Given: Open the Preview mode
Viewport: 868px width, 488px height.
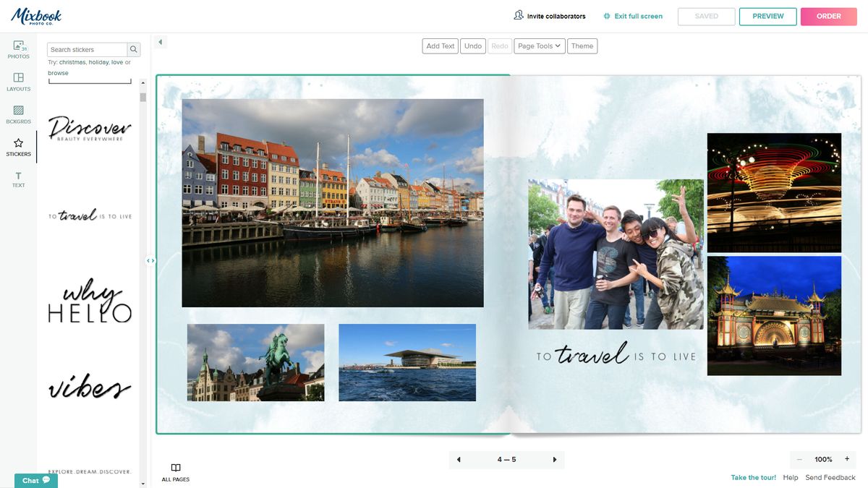Looking at the screenshot, I should click(767, 15).
